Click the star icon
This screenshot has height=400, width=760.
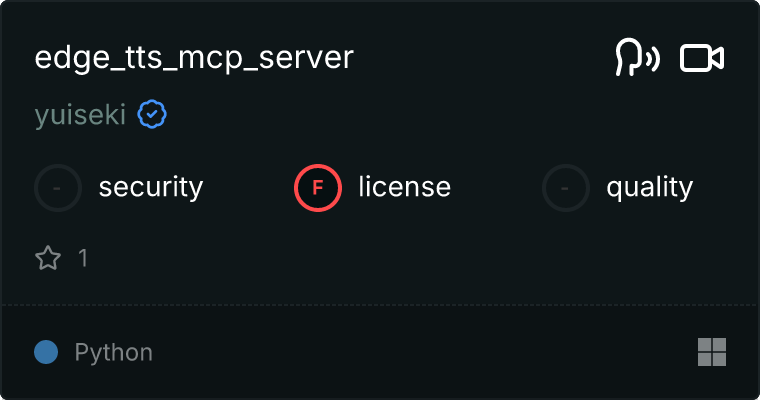coord(48,258)
